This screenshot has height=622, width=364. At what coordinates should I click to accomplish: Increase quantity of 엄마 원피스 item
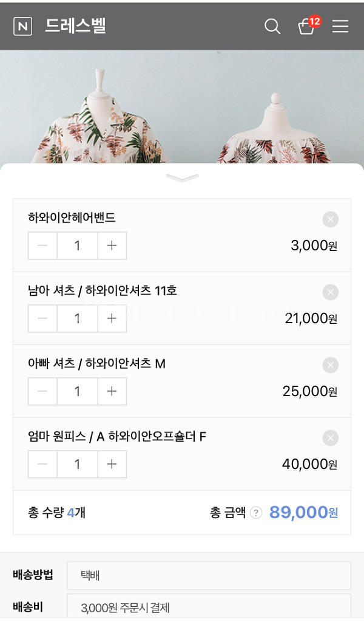(x=112, y=464)
